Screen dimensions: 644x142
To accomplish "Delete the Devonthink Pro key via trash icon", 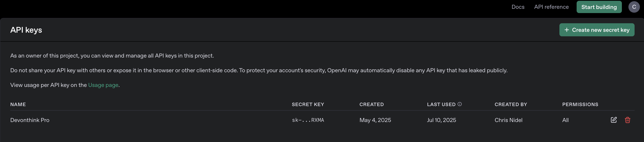I will 627,120.
